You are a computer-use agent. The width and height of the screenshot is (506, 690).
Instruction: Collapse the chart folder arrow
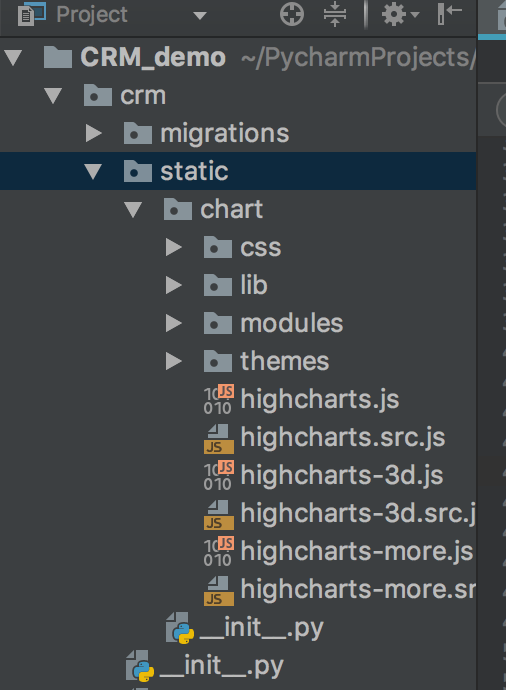(x=132, y=209)
